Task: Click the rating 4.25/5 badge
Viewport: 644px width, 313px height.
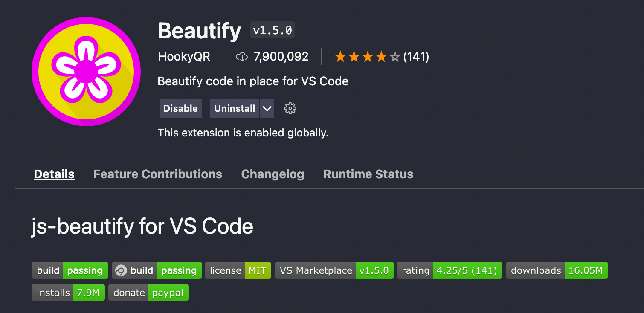Action: pos(450,270)
